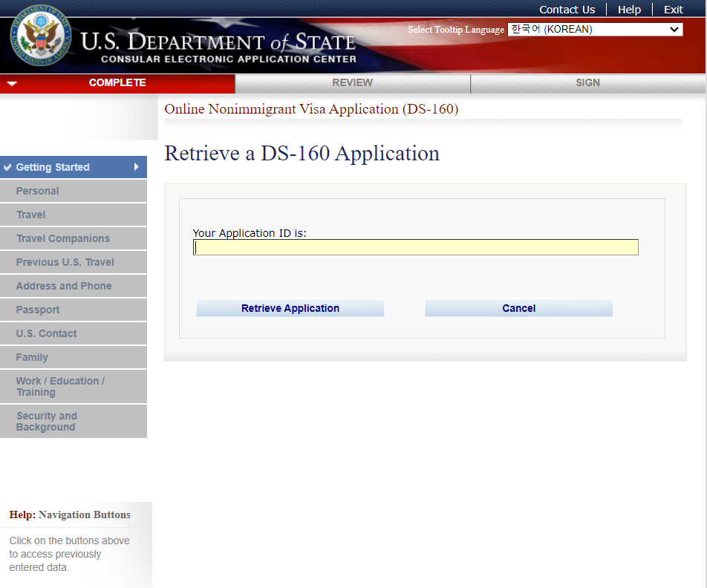
Task: Click the Exit link
Action: pos(673,10)
